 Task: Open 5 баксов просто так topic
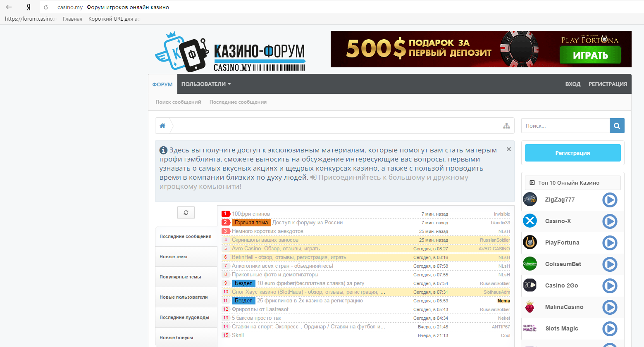256,318
